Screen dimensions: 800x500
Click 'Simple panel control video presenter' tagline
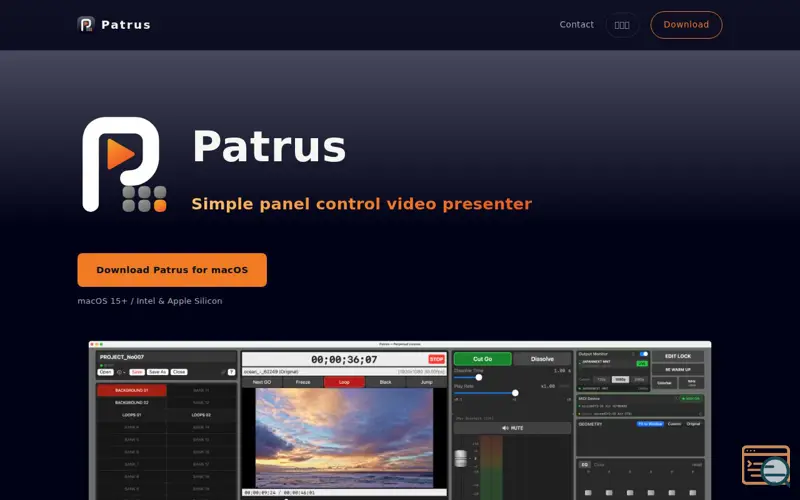[x=362, y=204]
